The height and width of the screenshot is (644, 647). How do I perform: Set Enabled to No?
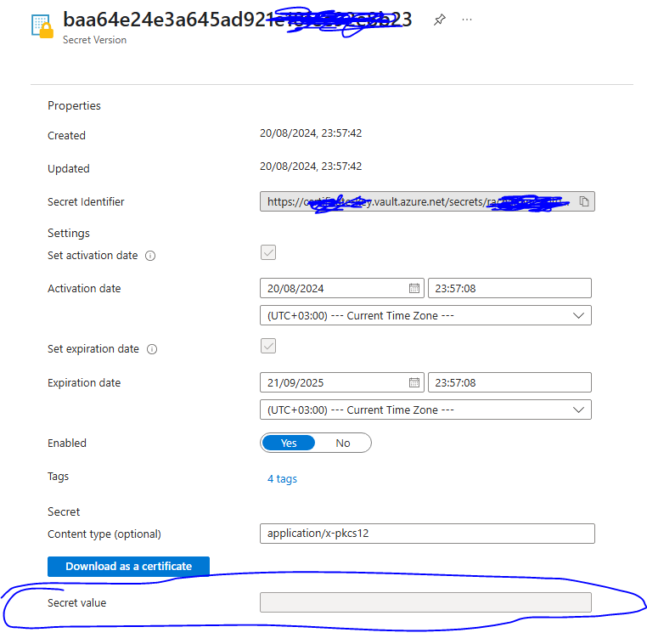coord(343,443)
